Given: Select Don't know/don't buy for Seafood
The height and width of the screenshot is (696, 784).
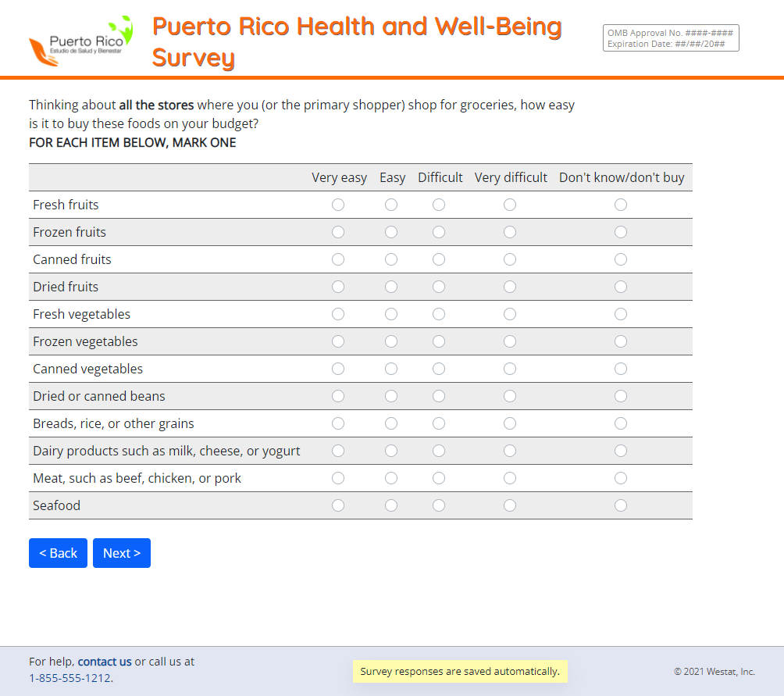Looking at the screenshot, I should pyautogui.click(x=621, y=505).
